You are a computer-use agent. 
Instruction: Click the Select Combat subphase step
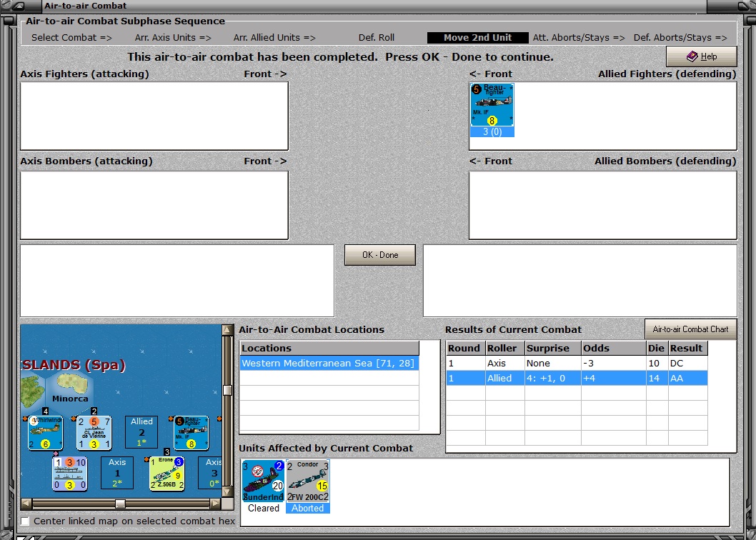point(71,38)
